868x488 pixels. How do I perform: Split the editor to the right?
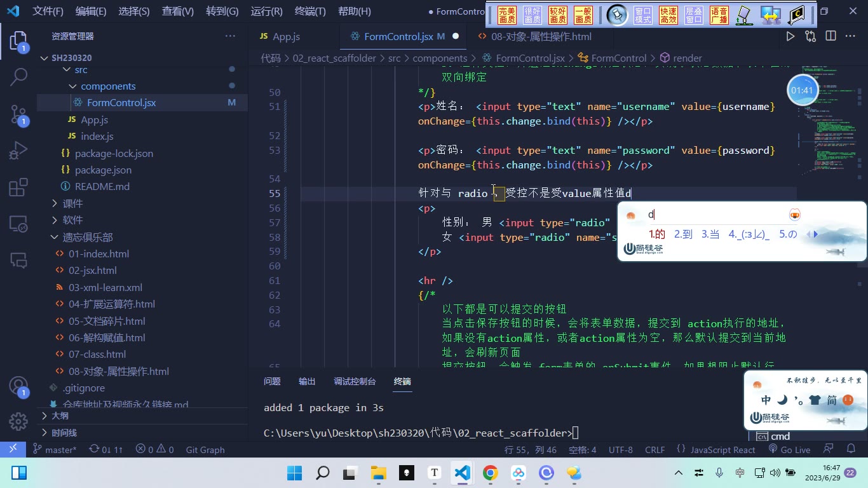click(831, 37)
